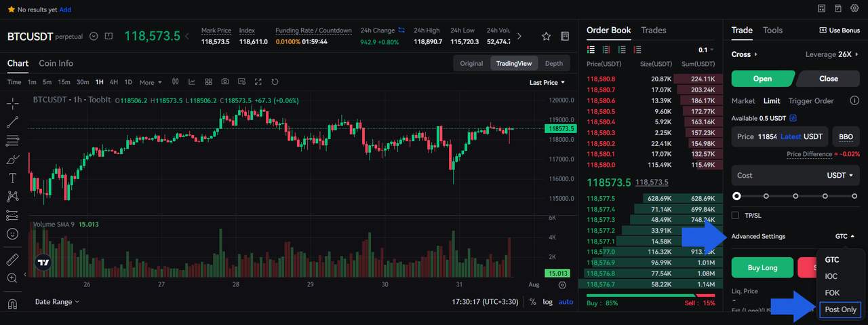Open the 0.1 depth precision dropdown
Image resolution: width=868 pixels, height=325 pixels.
click(x=706, y=50)
